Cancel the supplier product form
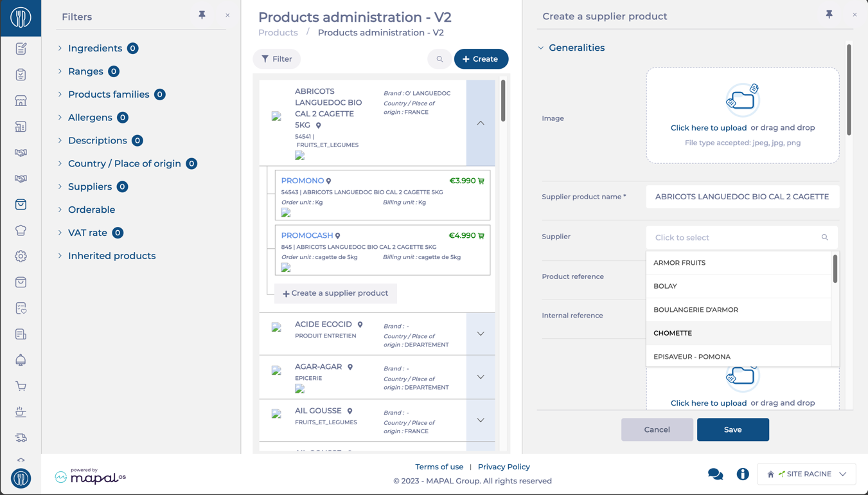868x495 pixels. pyautogui.click(x=657, y=429)
